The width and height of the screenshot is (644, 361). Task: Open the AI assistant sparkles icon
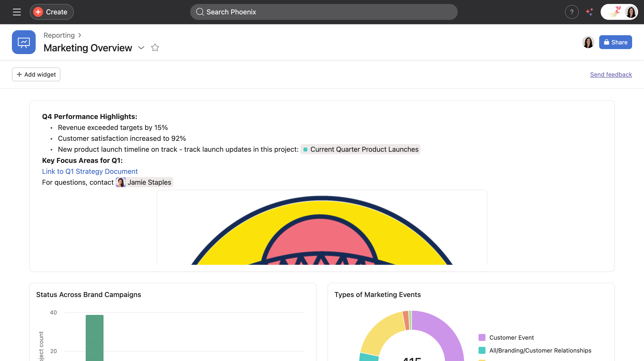tap(590, 12)
